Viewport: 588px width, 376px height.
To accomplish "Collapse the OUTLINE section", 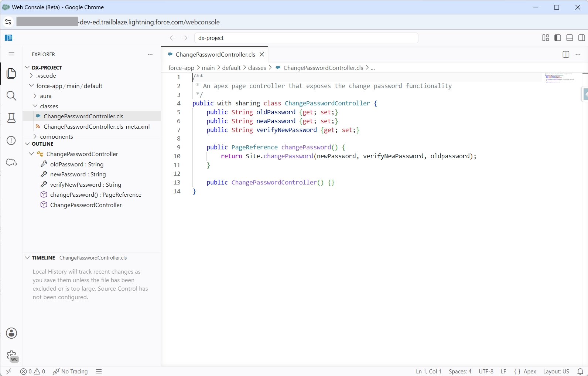I will 27,144.
